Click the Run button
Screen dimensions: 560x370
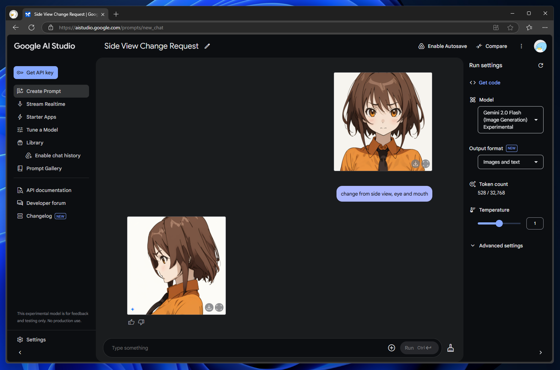coord(419,348)
